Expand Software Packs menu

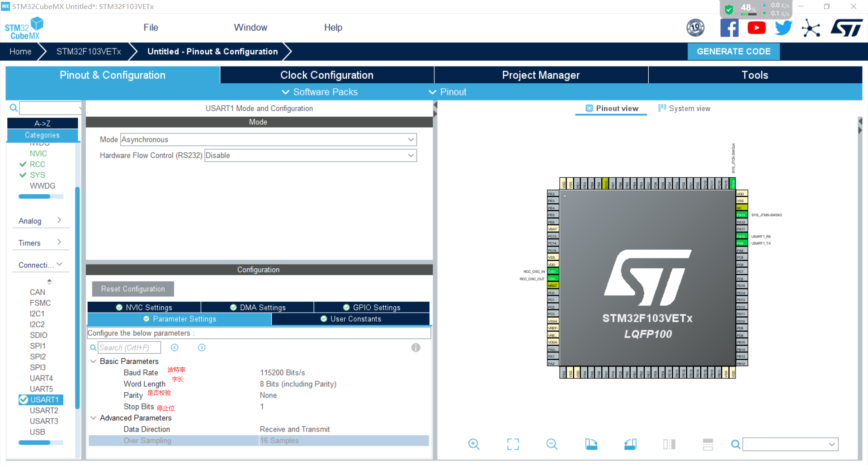click(x=319, y=92)
